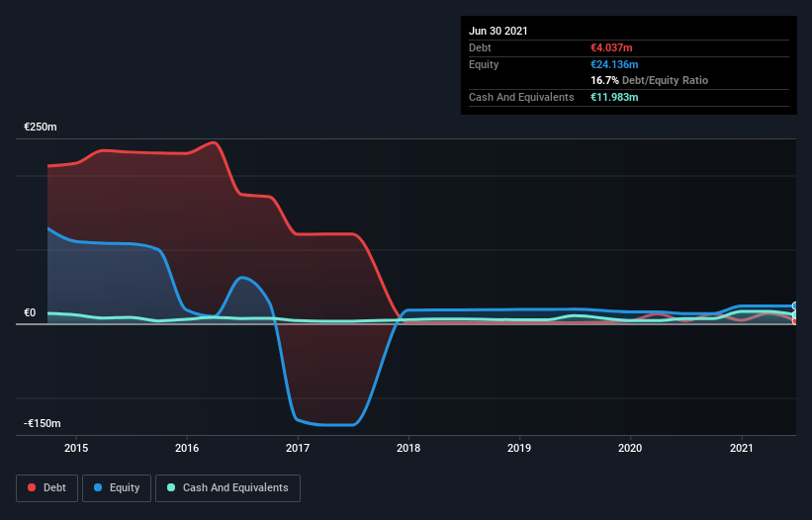The image size is (812, 520).
Task: Click the €11.983m cash value
Action: pyautogui.click(x=615, y=97)
